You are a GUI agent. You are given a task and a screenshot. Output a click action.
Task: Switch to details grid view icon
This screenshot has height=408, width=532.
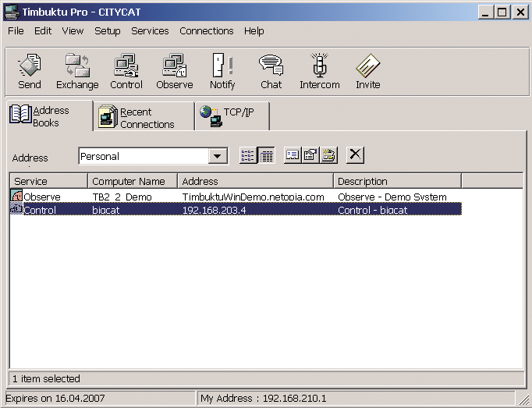(x=266, y=156)
